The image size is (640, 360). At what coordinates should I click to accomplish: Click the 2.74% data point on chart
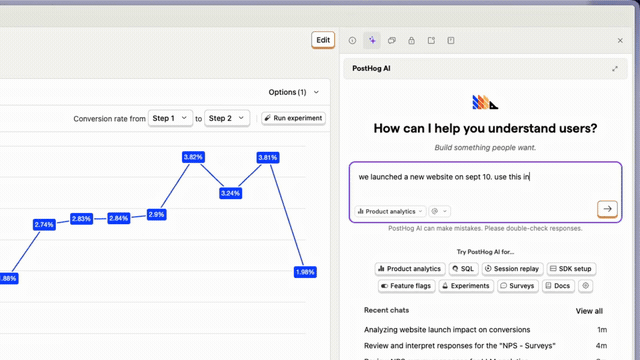44,224
